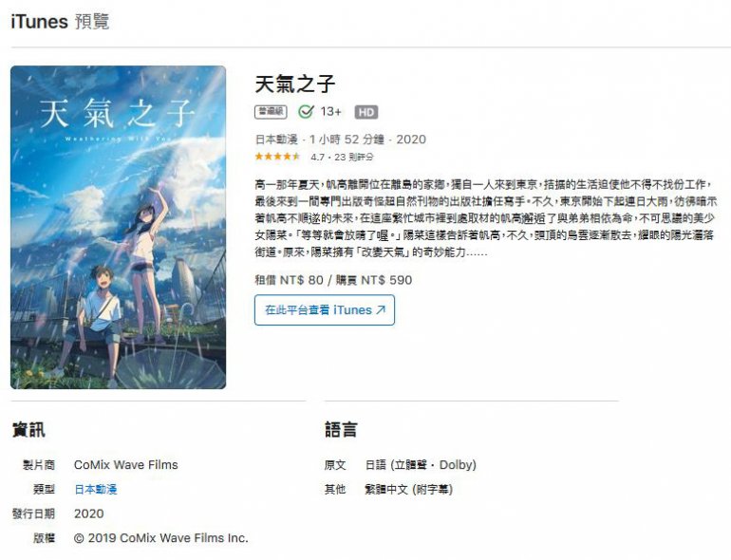Click the HD quality badge
The image size is (731, 560).
(365, 112)
